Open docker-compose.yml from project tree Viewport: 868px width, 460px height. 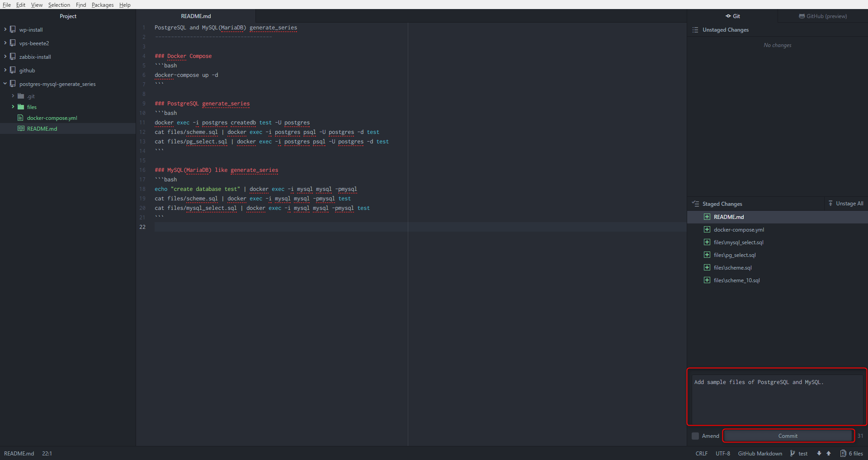point(52,118)
